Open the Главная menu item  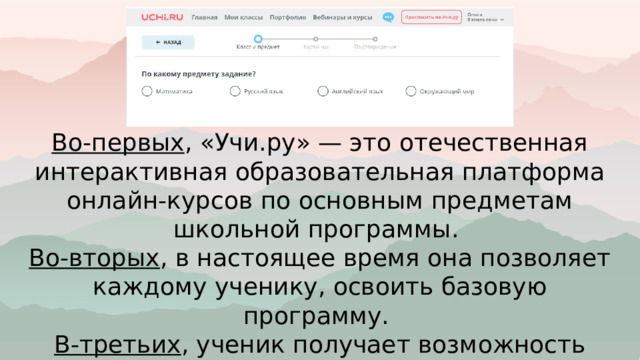click(x=204, y=18)
